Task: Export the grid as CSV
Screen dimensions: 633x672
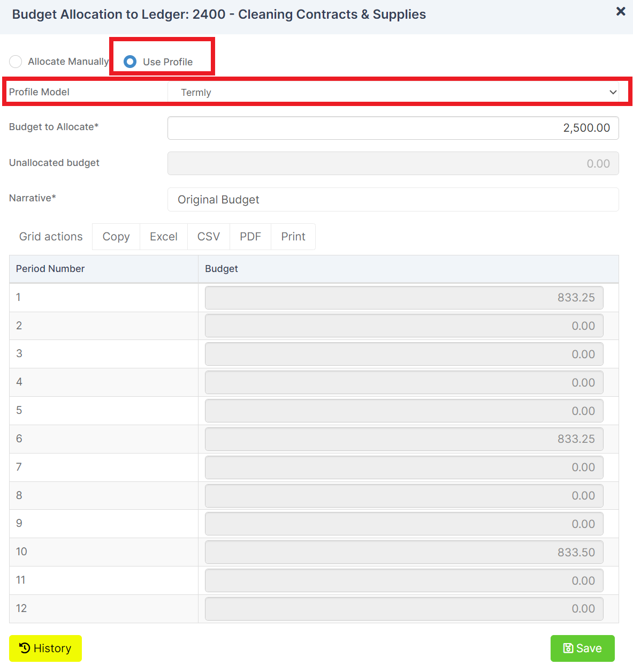Action: click(208, 236)
